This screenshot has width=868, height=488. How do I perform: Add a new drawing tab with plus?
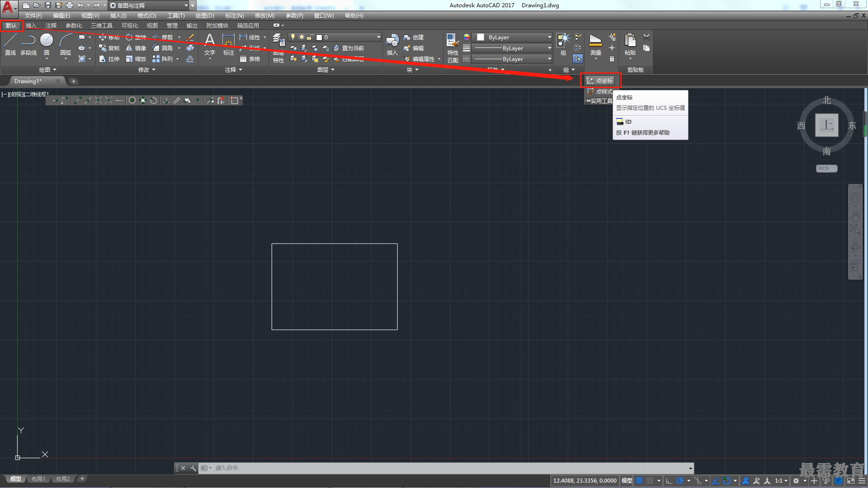pyautogui.click(x=74, y=81)
